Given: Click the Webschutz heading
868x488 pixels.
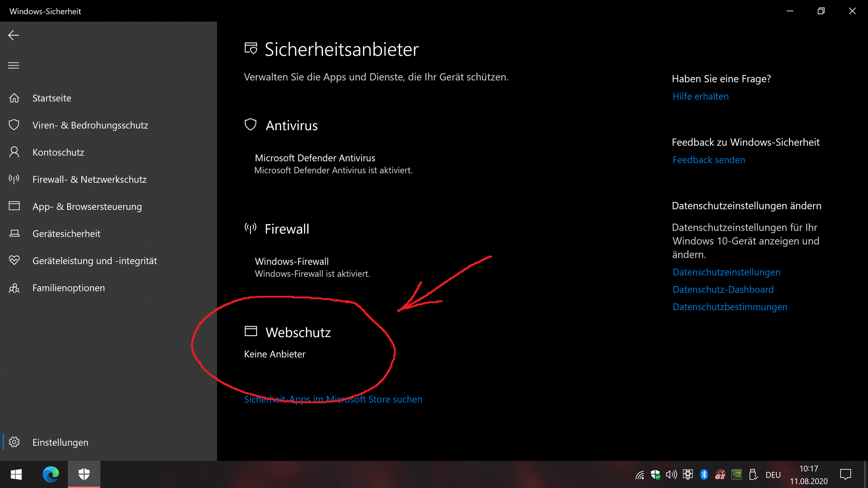Looking at the screenshot, I should (x=298, y=332).
